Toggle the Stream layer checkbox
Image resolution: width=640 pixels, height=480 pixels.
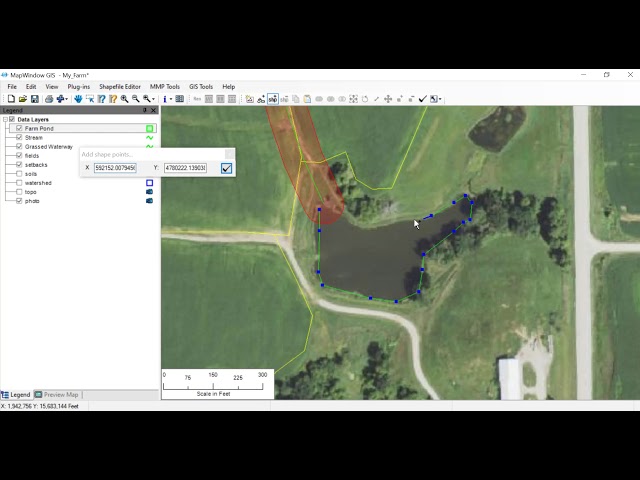coord(19,137)
